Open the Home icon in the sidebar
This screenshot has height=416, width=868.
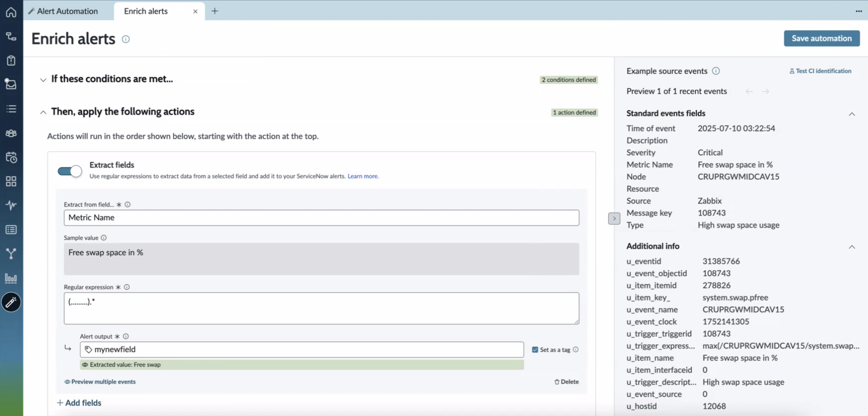click(11, 12)
